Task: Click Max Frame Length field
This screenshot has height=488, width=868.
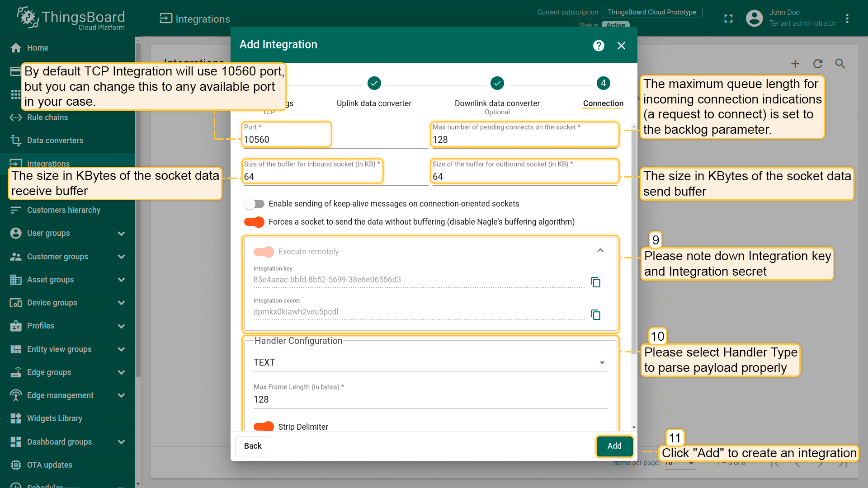Action: (430, 395)
